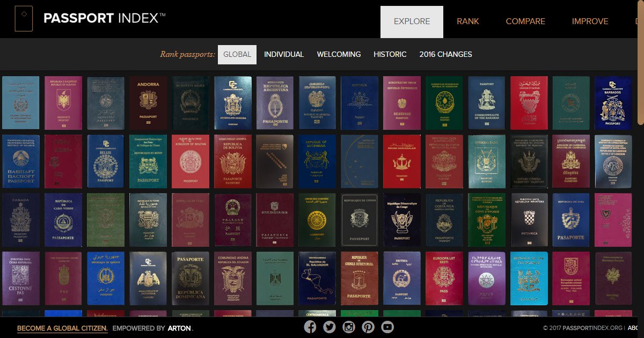644x338 pixels.
Task: Select the Azerbaijan green passport
Action: (x=444, y=103)
